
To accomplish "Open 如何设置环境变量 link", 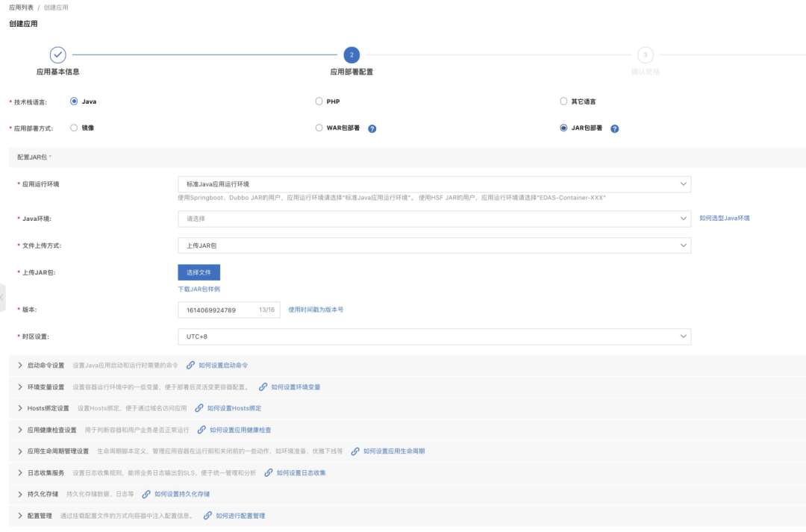I will point(296,387).
